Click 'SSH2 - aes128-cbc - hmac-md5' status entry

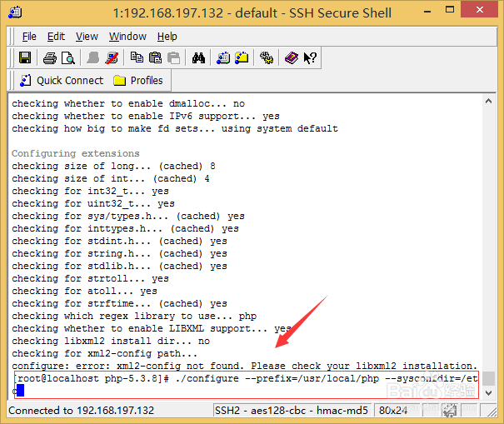pyautogui.click(x=292, y=411)
